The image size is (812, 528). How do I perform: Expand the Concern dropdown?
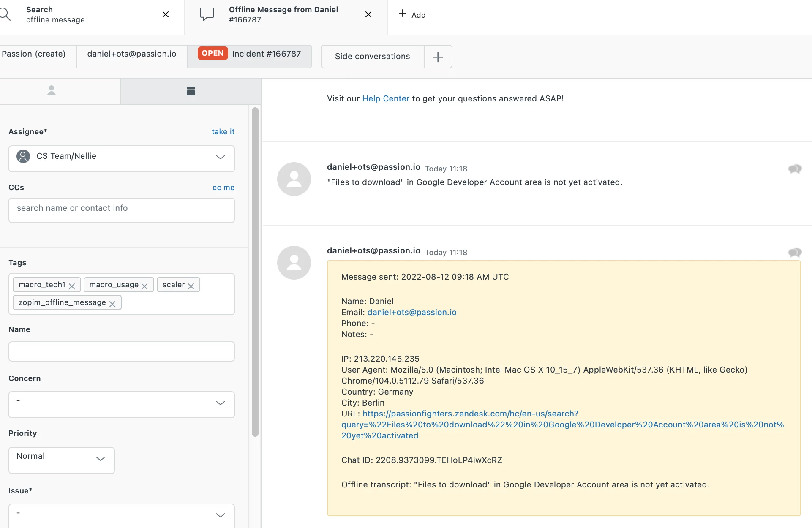click(x=121, y=404)
